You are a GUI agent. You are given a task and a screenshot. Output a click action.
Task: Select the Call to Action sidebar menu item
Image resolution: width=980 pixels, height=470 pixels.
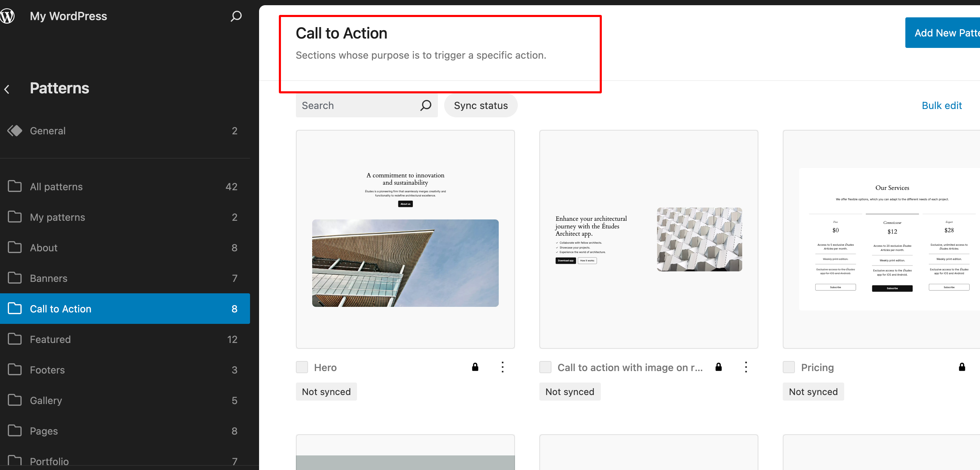tap(126, 309)
